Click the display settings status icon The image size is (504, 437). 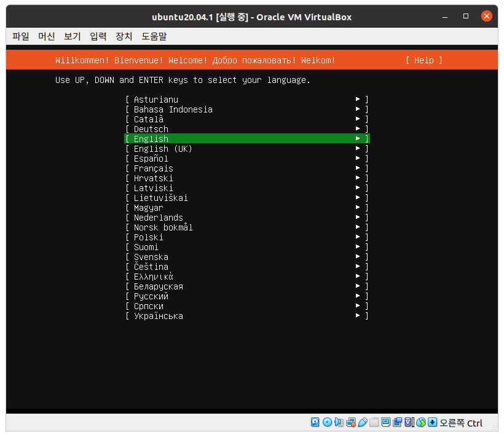point(386,422)
